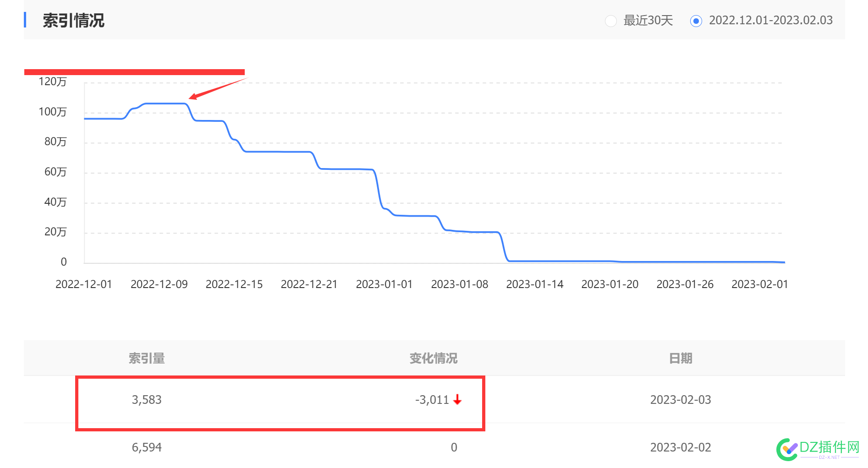Click the 60万 y-axis label
868x468 pixels.
click(55, 172)
